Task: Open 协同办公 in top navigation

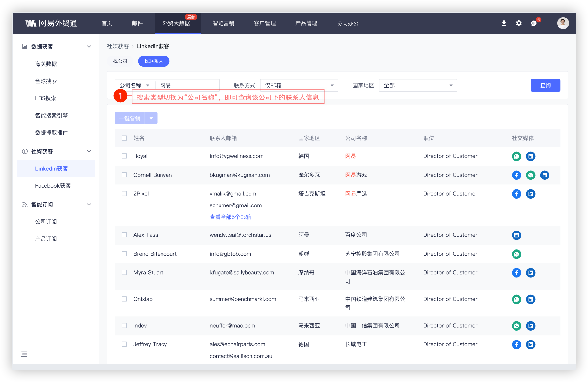Action: pyautogui.click(x=348, y=23)
